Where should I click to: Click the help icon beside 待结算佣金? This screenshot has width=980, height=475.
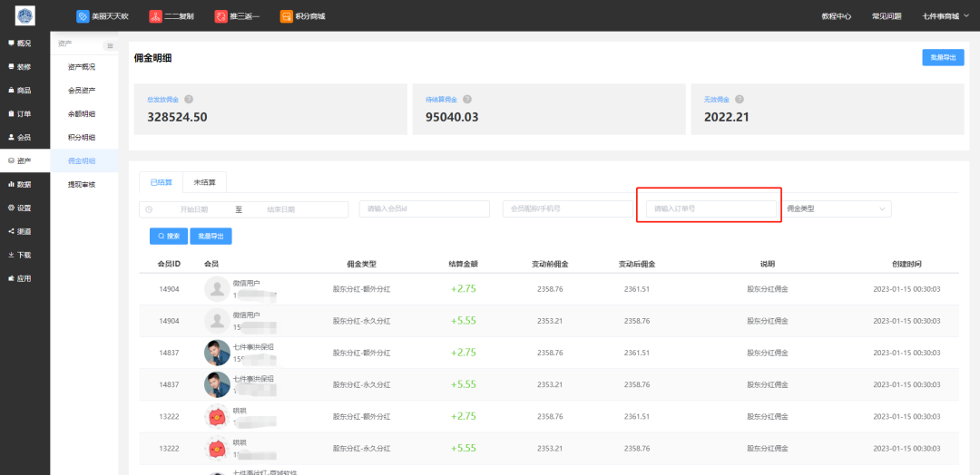click(x=466, y=100)
